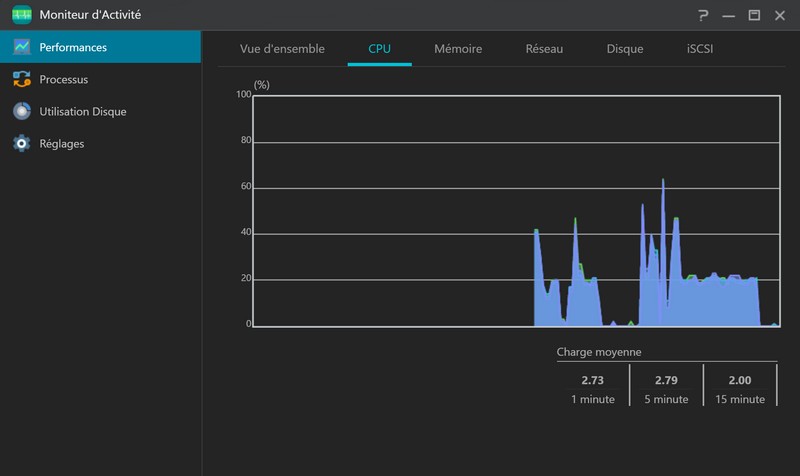Viewport: 800px width, 476px height.
Task: Click the 1 minute load value 2.73
Action: 593,380
